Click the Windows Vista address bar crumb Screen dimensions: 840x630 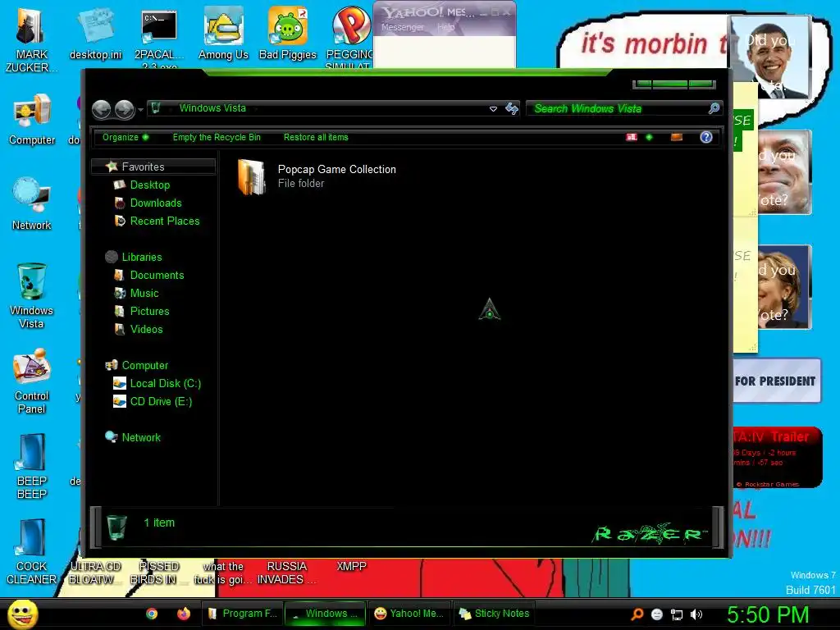(x=212, y=108)
